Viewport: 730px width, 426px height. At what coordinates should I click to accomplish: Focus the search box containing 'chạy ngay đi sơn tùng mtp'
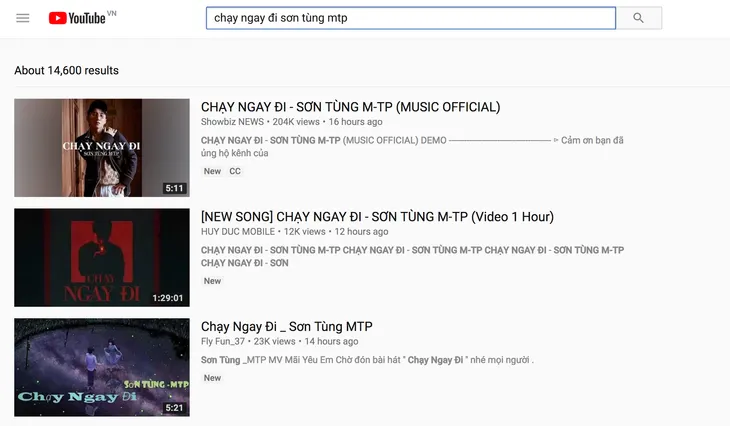[x=411, y=18]
